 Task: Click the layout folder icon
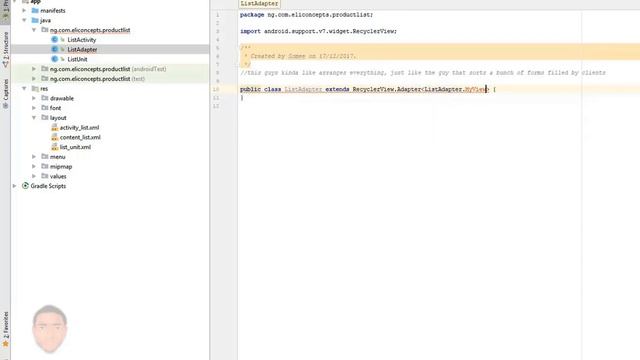tap(45, 118)
